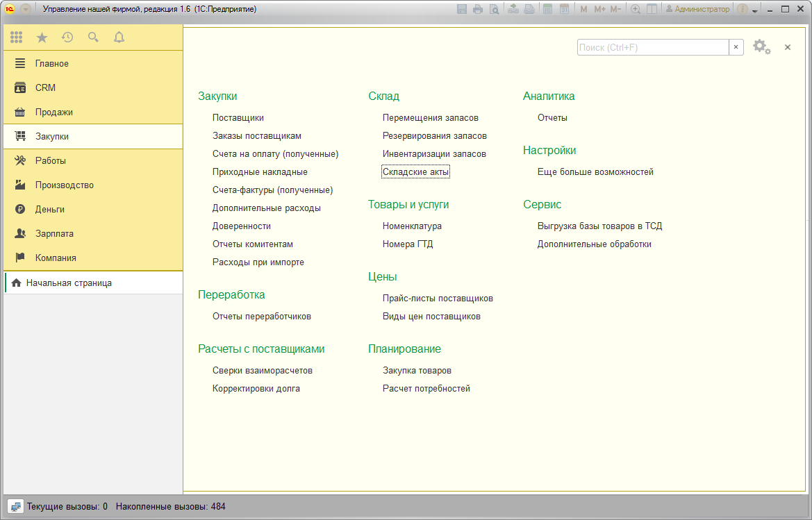Open Расчет потребностей link
812x520 pixels.
[426, 388]
